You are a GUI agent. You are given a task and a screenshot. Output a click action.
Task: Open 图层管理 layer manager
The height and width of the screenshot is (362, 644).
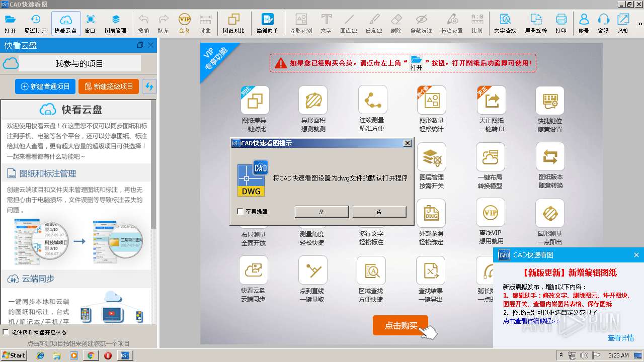pyautogui.click(x=115, y=24)
